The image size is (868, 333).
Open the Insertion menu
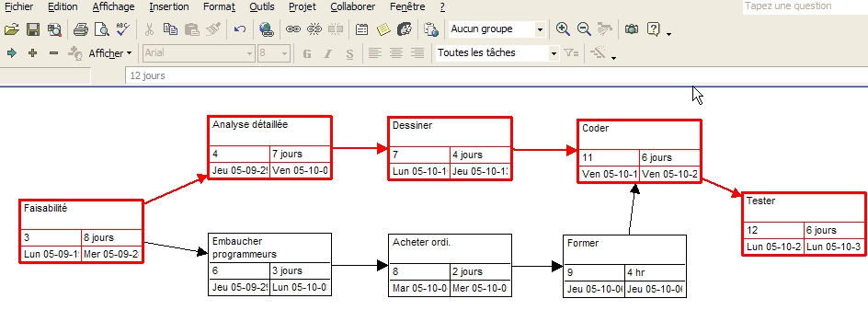(x=169, y=7)
